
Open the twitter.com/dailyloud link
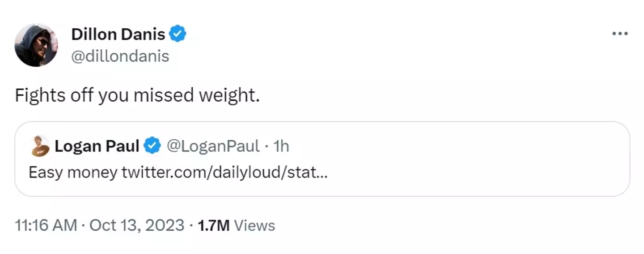click(x=225, y=172)
